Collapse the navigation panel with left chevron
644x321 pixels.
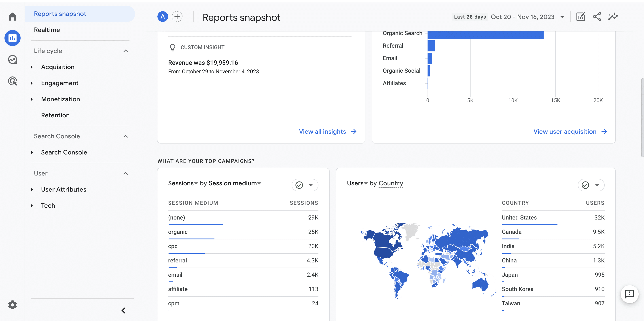123,310
